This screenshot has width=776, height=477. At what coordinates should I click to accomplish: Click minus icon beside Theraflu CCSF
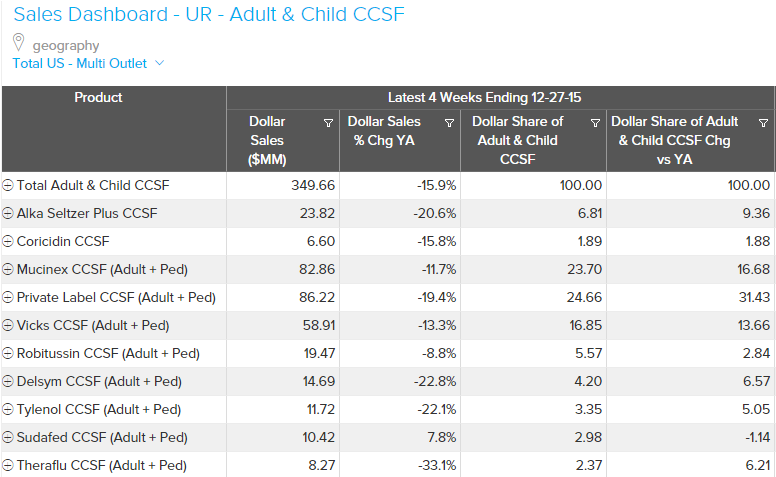point(8,465)
